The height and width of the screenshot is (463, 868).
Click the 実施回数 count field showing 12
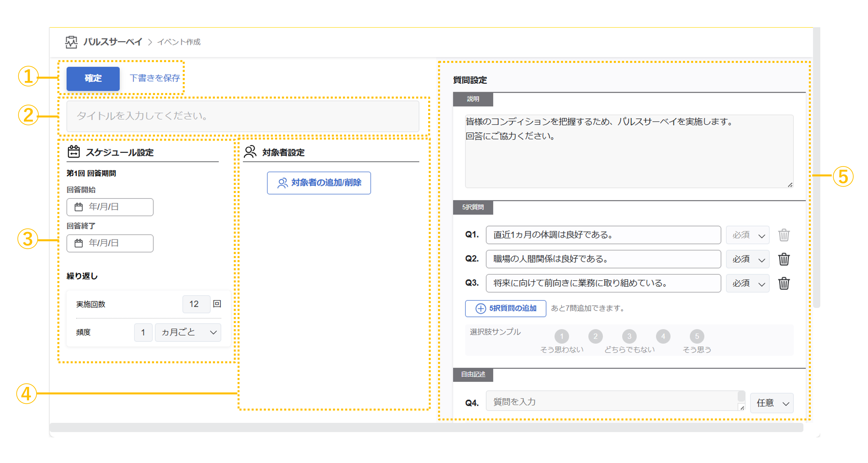(x=196, y=304)
